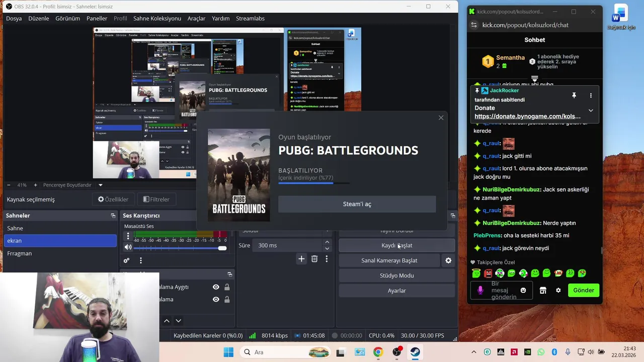Adjust the Masaüstü Ses volume slider

click(180, 248)
